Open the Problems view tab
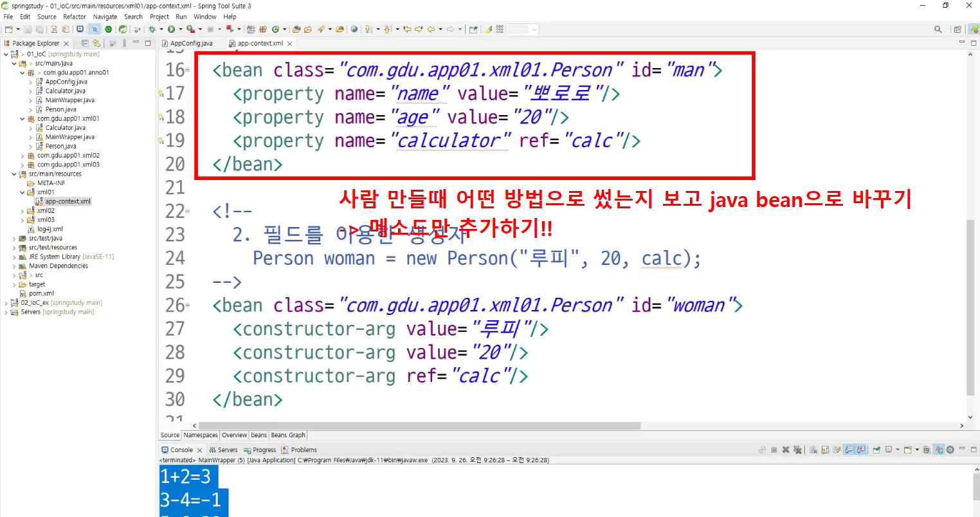 click(x=299, y=450)
